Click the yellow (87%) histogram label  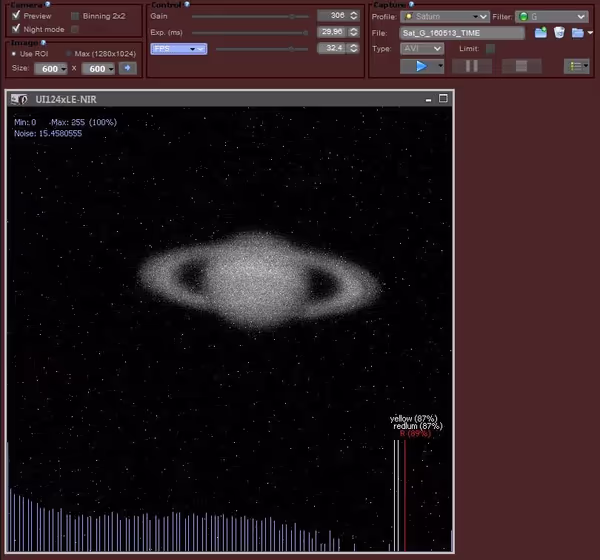pyautogui.click(x=414, y=418)
